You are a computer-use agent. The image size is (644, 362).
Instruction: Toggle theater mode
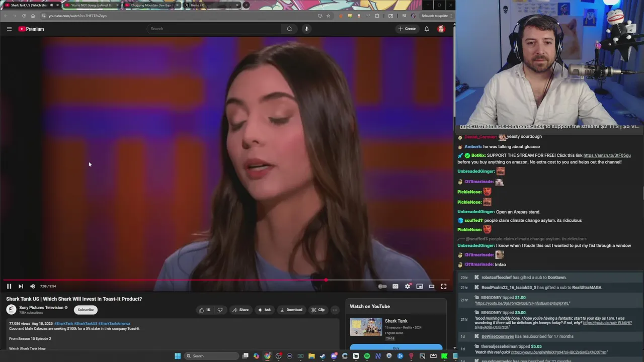432,286
